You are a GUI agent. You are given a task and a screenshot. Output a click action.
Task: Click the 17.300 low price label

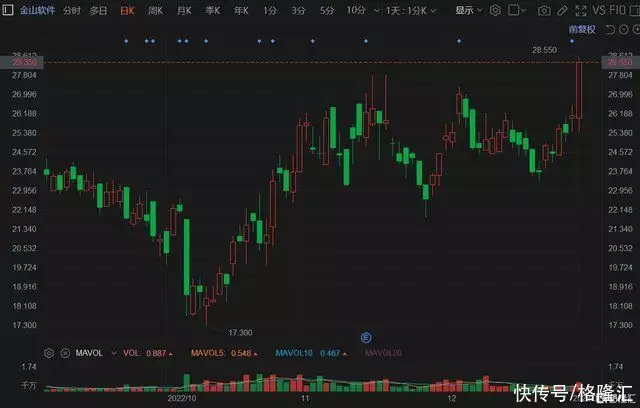tap(240, 333)
